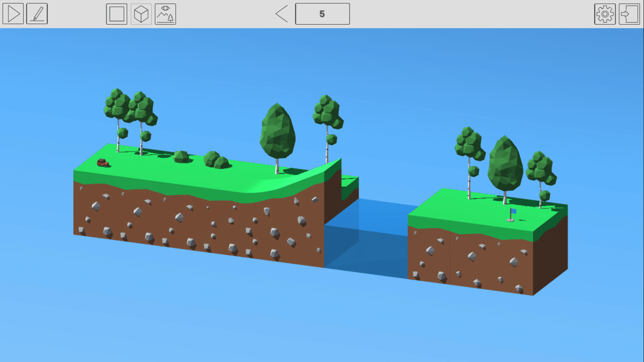
Task: Click the single round bush on left island
Action: click(x=181, y=157)
